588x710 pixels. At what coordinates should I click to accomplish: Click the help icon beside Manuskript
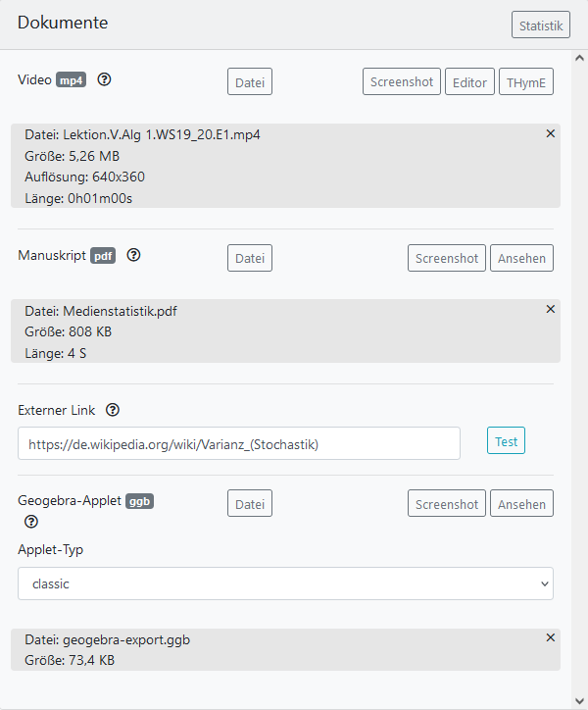click(133, 255)
